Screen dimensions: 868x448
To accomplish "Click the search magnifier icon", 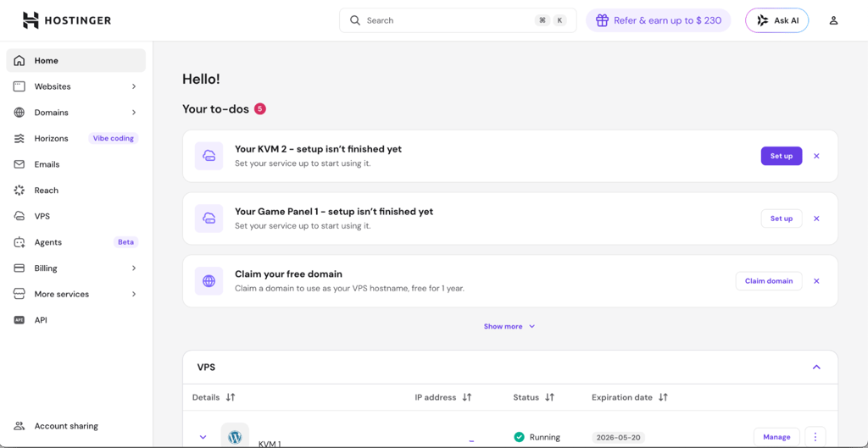I will [x=355, y=20].
